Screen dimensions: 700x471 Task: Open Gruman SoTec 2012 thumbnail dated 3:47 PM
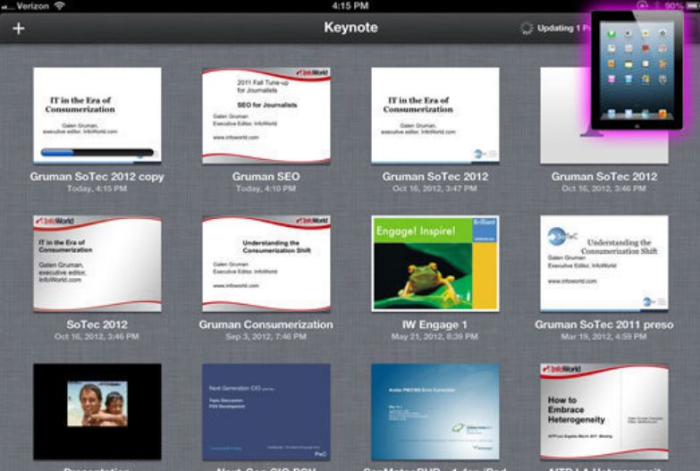(435, 116)
